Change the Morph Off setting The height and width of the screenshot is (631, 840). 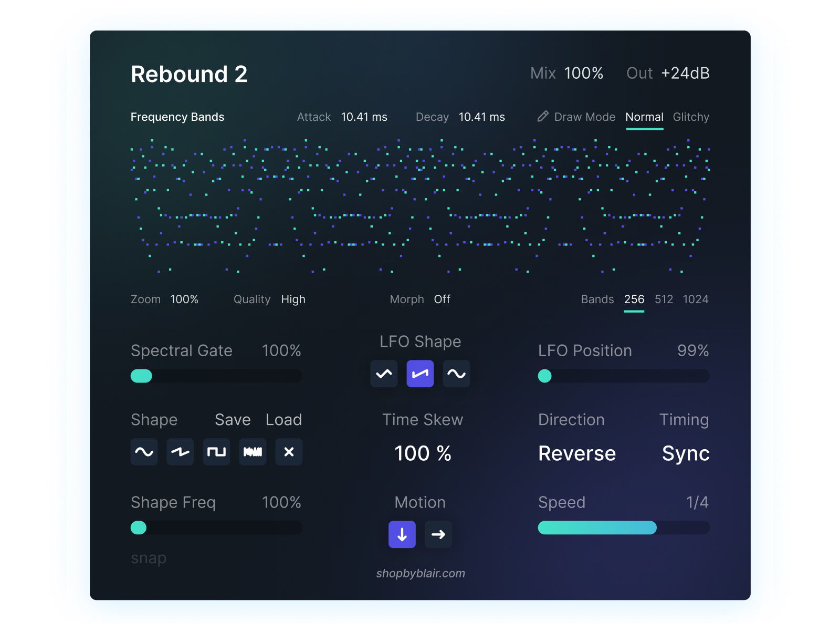click(442, 299)
